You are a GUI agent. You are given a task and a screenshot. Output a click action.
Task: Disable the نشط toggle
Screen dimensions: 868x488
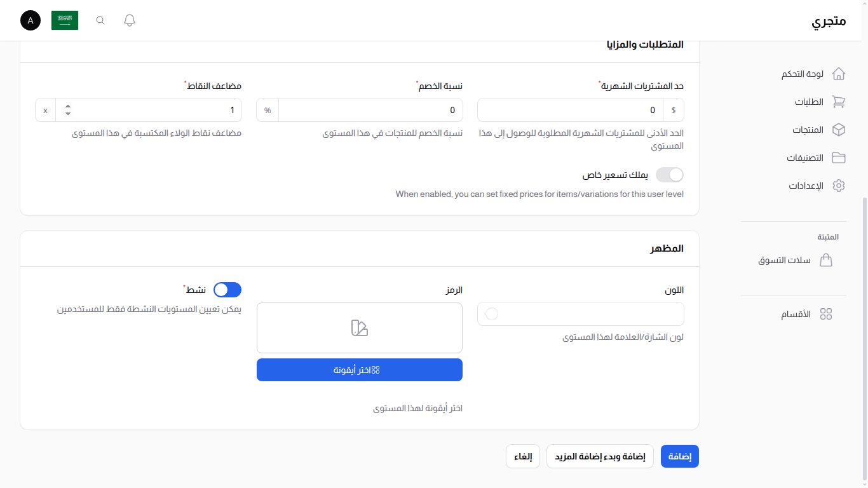(227, 289)
